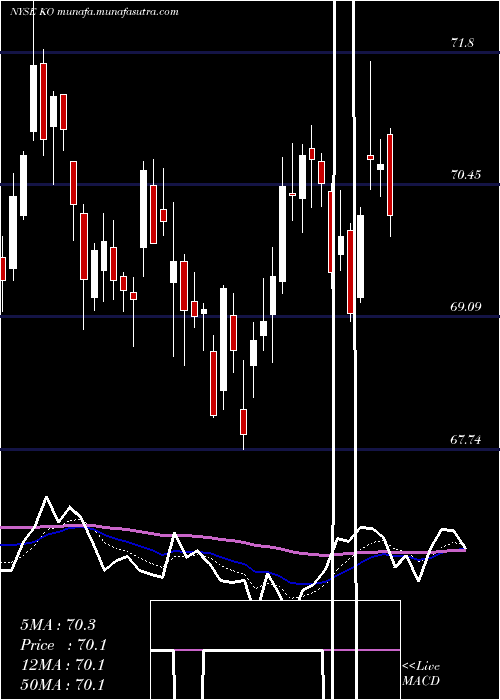Click the 50MA : 70.1 reading

[63, 684]
